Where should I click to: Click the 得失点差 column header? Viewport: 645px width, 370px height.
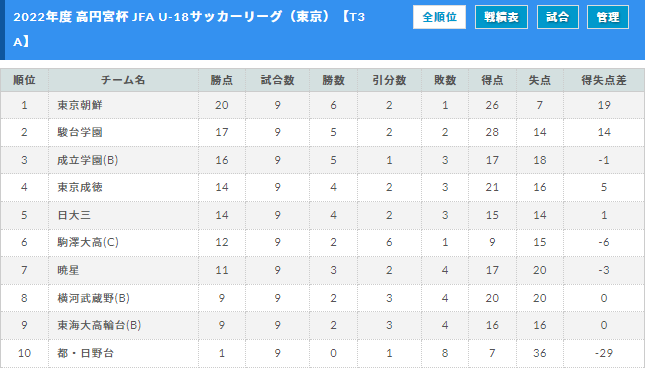(603, 80)
